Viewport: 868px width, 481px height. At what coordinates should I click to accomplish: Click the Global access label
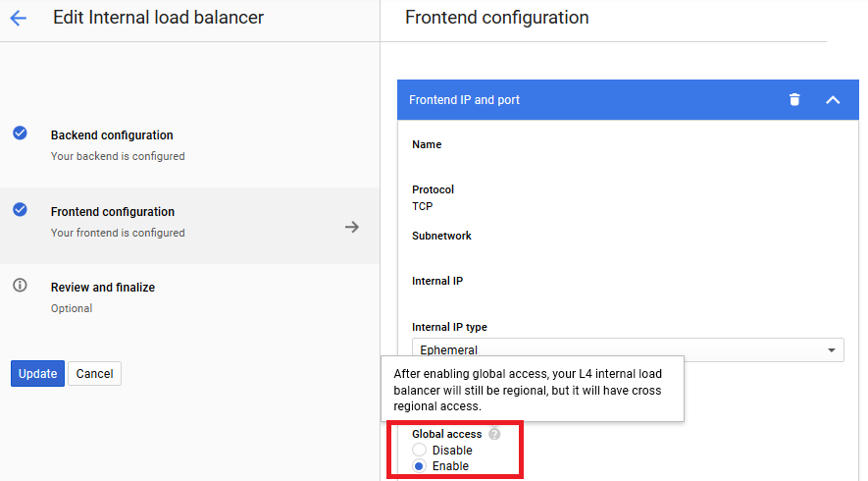(x=447, y=434)
